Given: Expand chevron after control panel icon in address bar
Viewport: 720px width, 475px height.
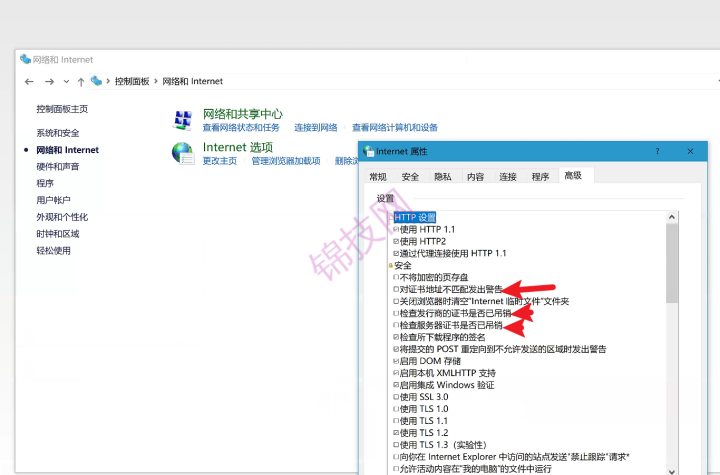Looking at the screenshot, I should point(108,81).
